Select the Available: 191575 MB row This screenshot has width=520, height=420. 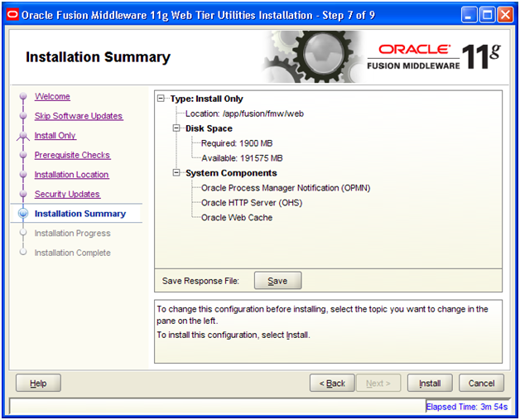[242, 158]
